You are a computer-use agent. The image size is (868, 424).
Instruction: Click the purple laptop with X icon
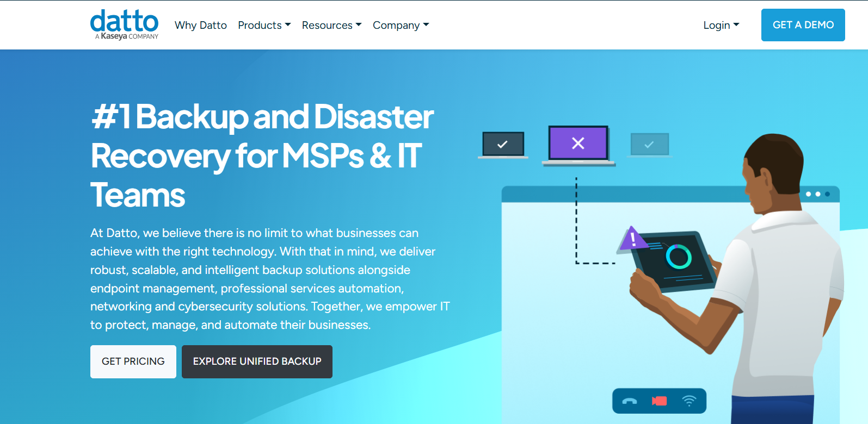click(578, 145)
